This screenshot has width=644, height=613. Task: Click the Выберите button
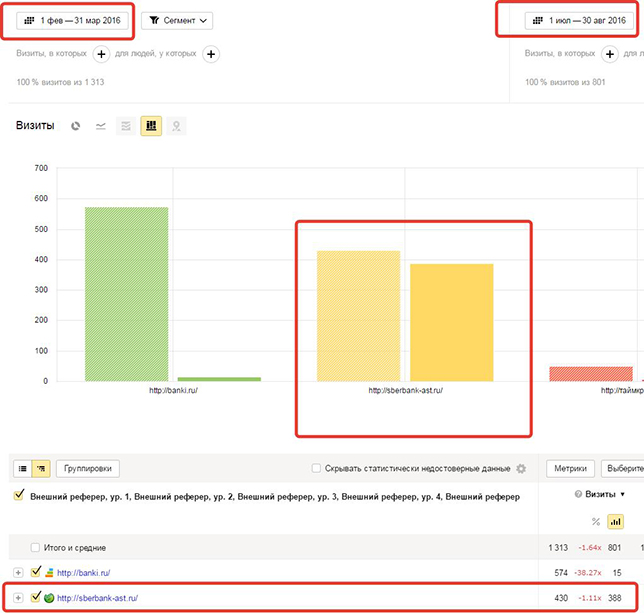pyautogui.click(x=623, y=468)
